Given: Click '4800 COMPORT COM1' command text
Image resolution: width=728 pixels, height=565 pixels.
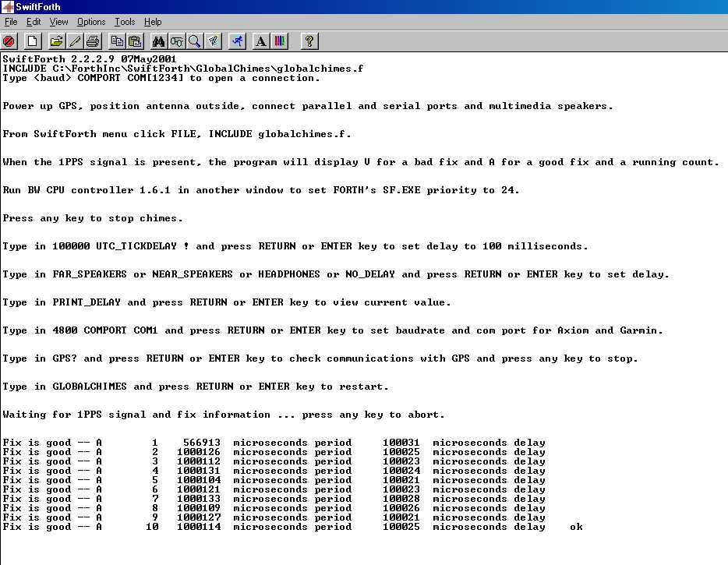Looking at the screenshot, I should tap(105, 330).
